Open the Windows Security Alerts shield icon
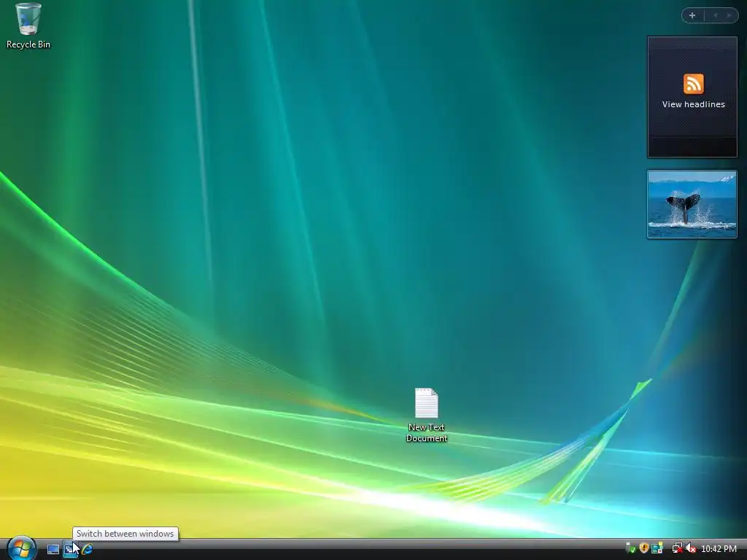 (643, 548)
